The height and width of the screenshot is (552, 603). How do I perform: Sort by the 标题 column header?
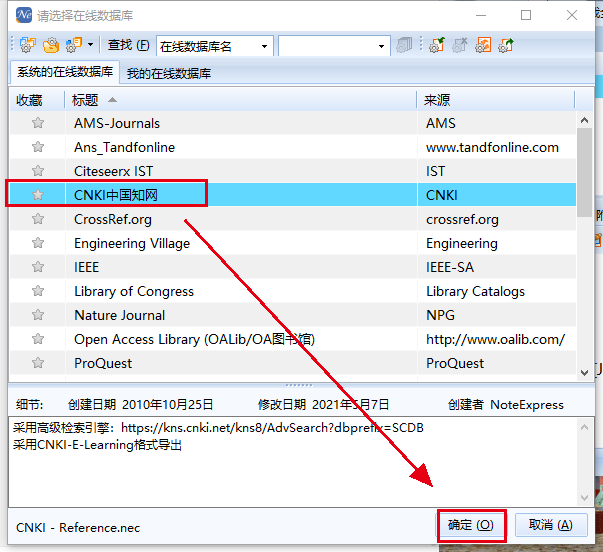pyautogui.click(x=240, y=100)
